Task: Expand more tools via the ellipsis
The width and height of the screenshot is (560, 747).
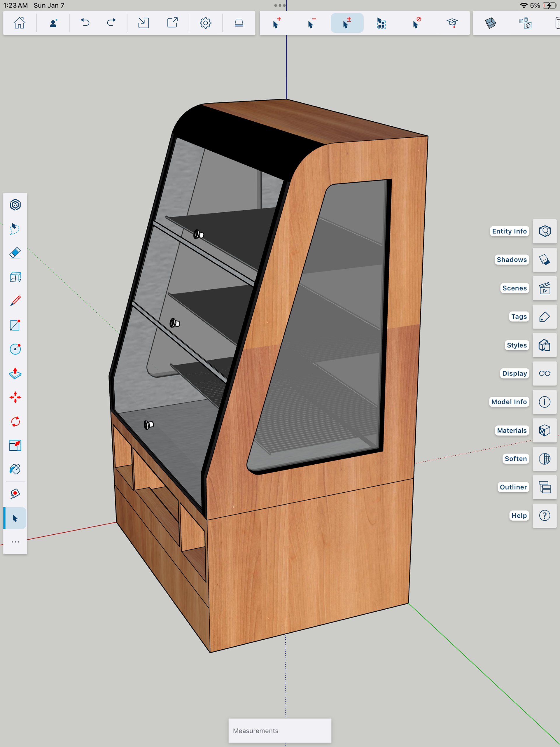Action: (15, 542)
